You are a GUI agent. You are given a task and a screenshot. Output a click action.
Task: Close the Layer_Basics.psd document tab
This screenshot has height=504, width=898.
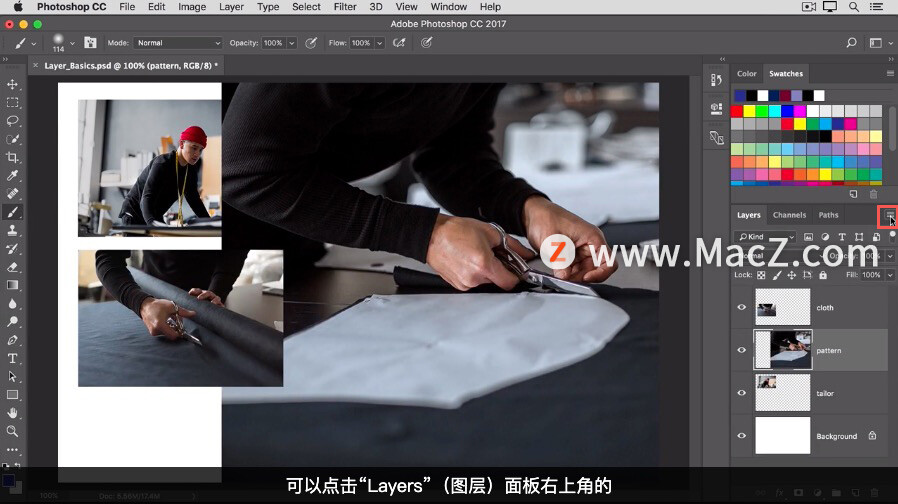[x=36, y=65]
